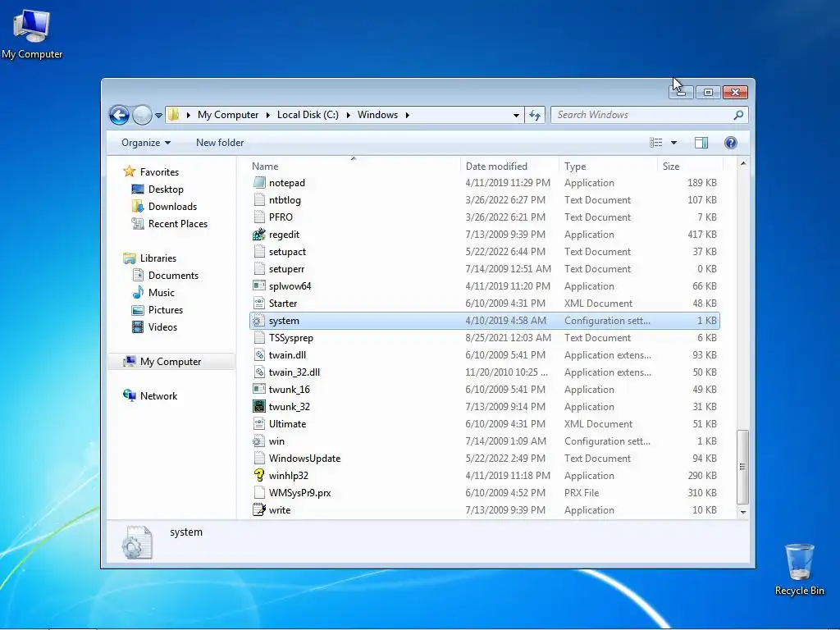Select the twunk_32 application icon
840x630 pixels.
click(x=258, y=407)
